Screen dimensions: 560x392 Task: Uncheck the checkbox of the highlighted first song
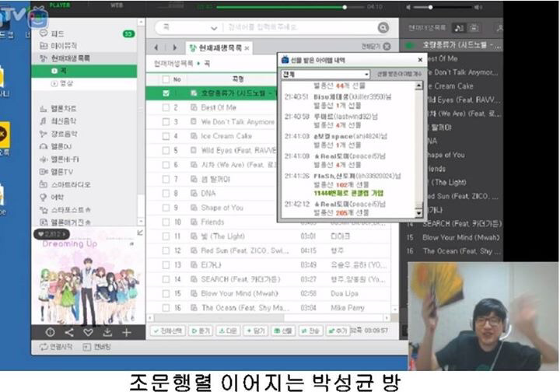[x=166, y=93]
